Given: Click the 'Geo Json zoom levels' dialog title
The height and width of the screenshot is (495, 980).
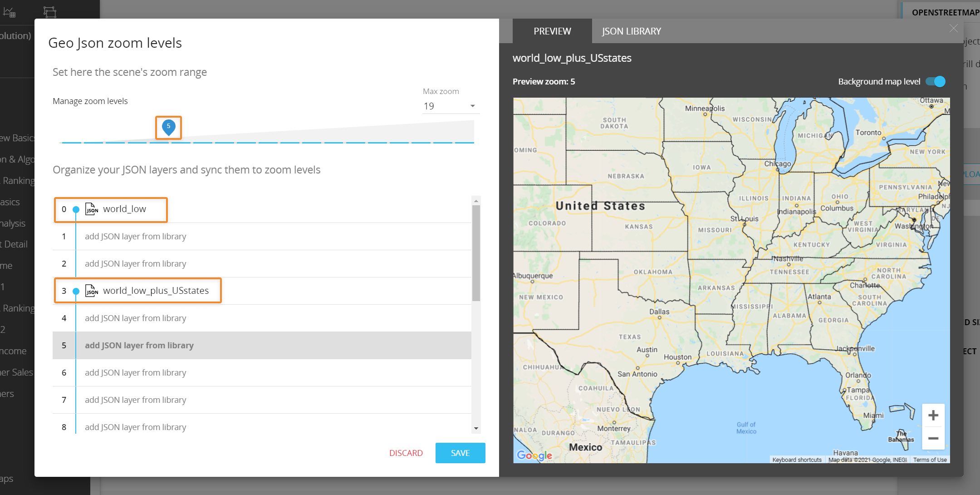Looking at the screenshot, I should coord(115,43).
